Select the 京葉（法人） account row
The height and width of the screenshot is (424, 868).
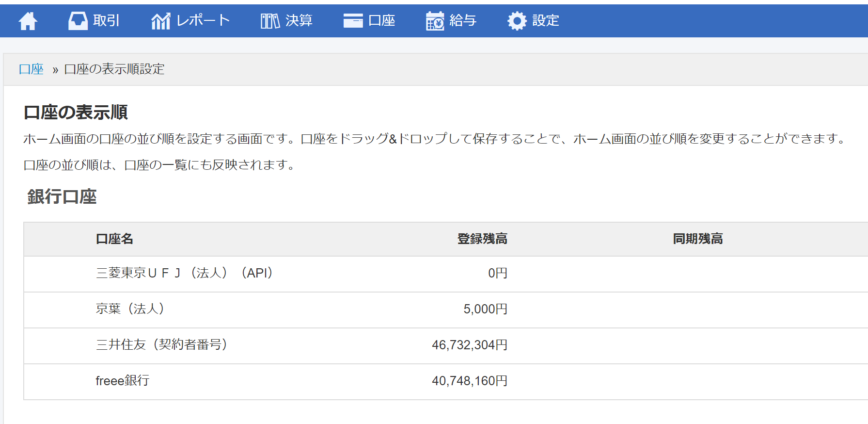[446, 310]
